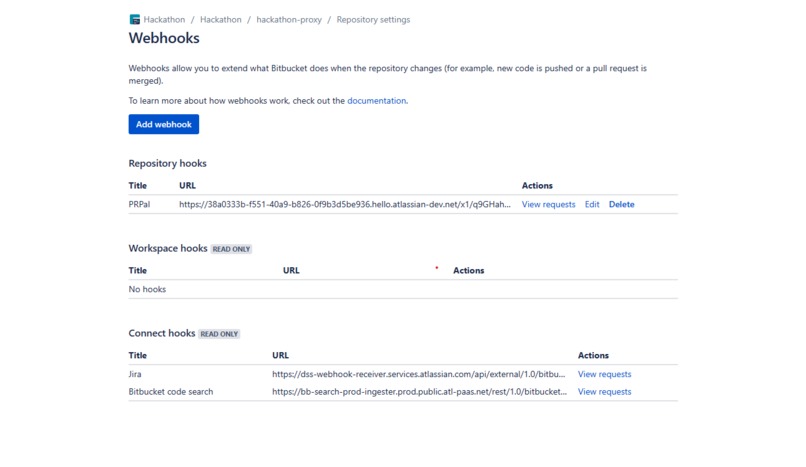This screenshot has width=806, height=467.
Task: Click the Hackathon workspace avatar icon
Action: (x=135, y=19)
